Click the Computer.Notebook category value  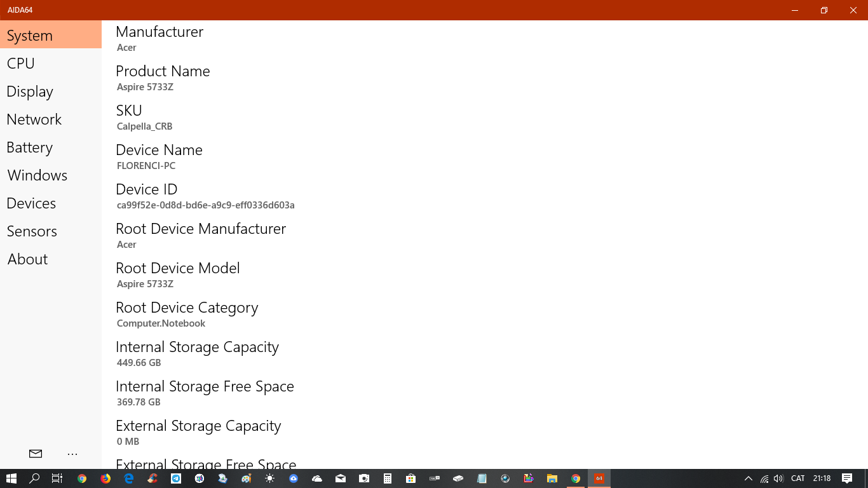coord(161,323)
